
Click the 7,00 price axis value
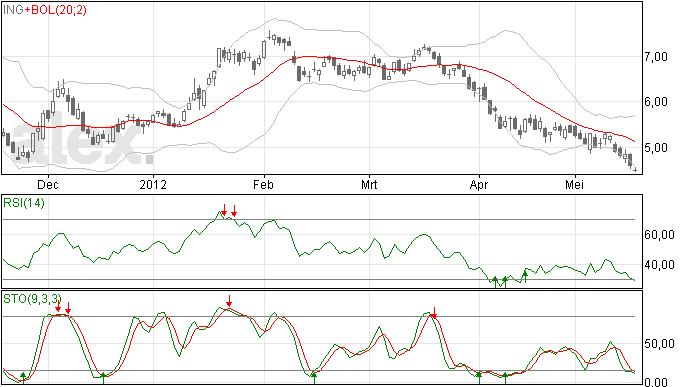click(x=656, y=57)
